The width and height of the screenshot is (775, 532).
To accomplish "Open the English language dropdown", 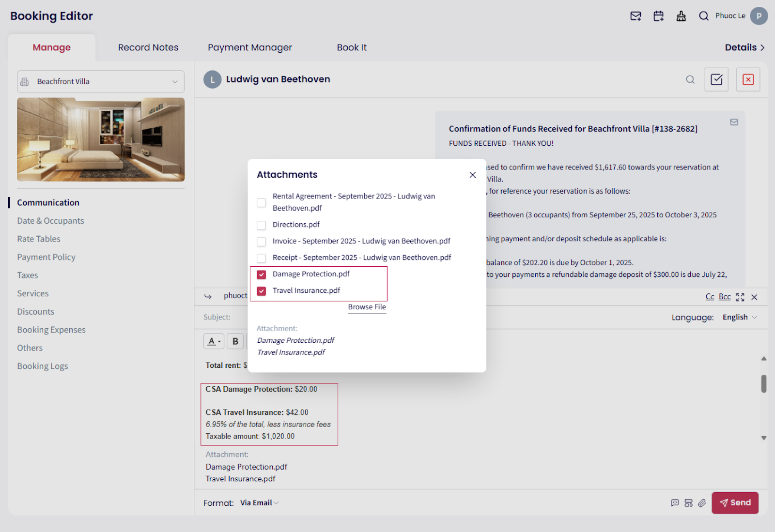I will coord(740,317).
